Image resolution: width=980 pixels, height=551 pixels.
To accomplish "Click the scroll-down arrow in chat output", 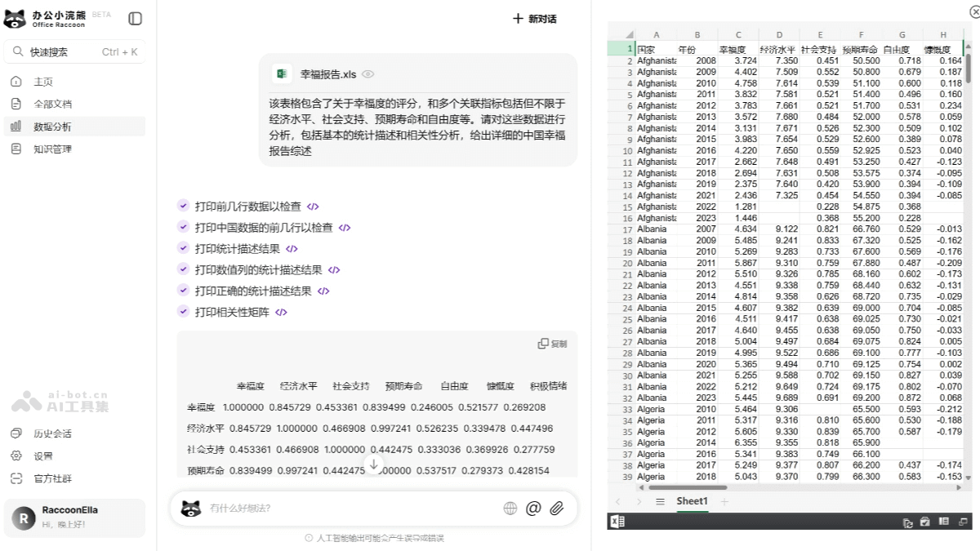I will click(374, 465).
